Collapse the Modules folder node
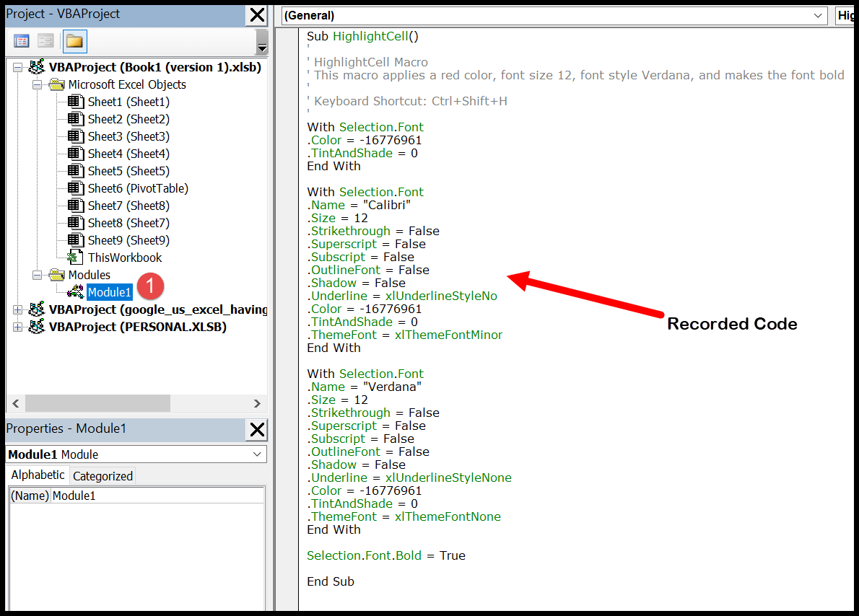The height and width of the screenshot is (616, 859). tap(37, 275)
